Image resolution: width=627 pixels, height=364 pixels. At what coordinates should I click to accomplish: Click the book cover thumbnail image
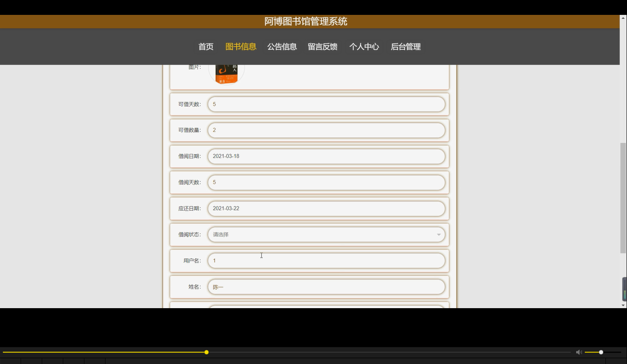[226, 74]
